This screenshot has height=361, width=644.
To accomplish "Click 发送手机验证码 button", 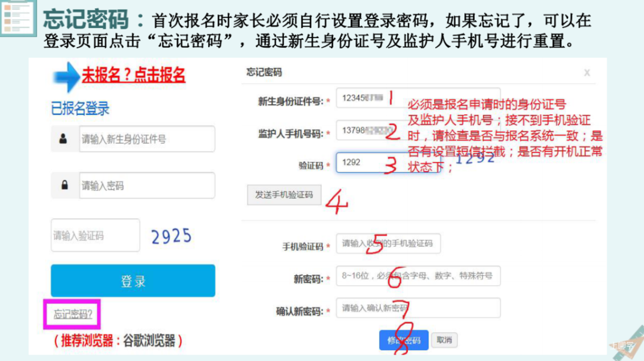I will [284, 195].
